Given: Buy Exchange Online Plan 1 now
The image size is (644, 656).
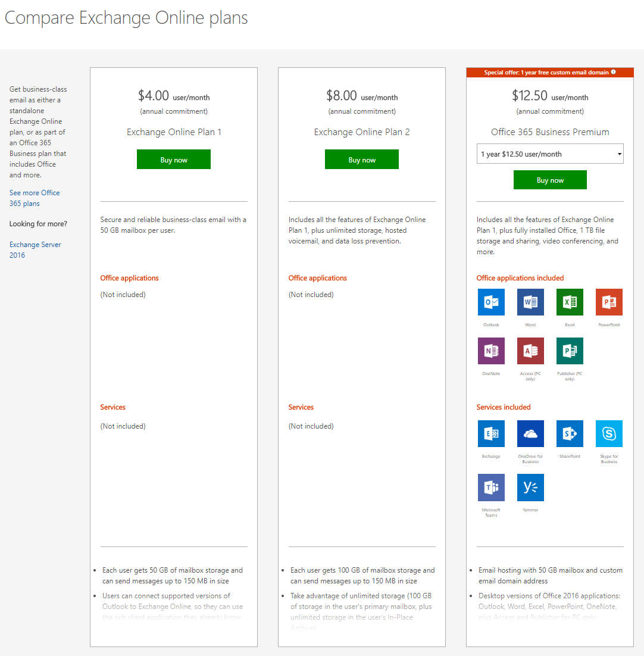Looking at the screenshot, I should click(x=174, y=160).
